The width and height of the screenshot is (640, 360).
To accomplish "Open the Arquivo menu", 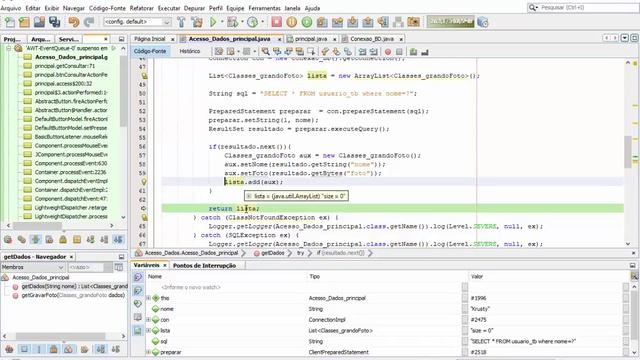I will point(11,8).
